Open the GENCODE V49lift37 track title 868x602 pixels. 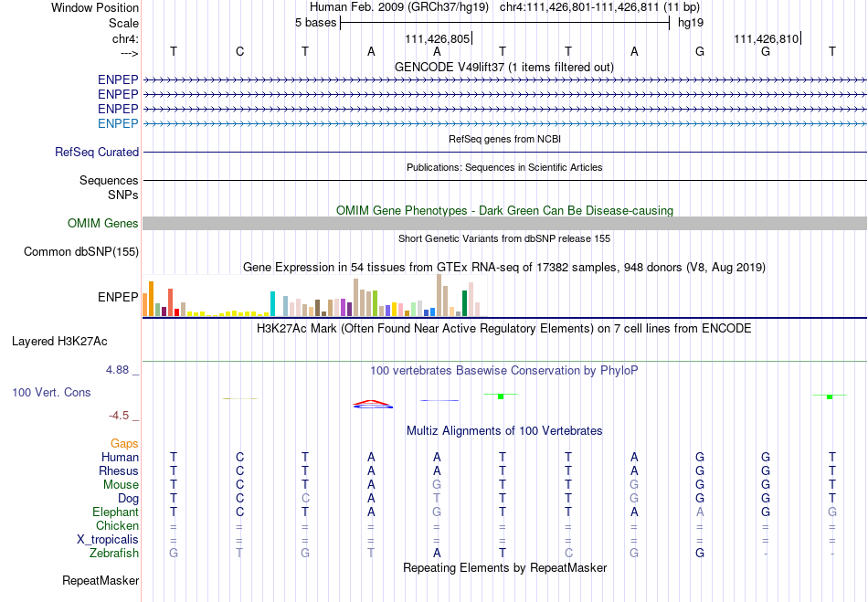click(x=503, y=67)
